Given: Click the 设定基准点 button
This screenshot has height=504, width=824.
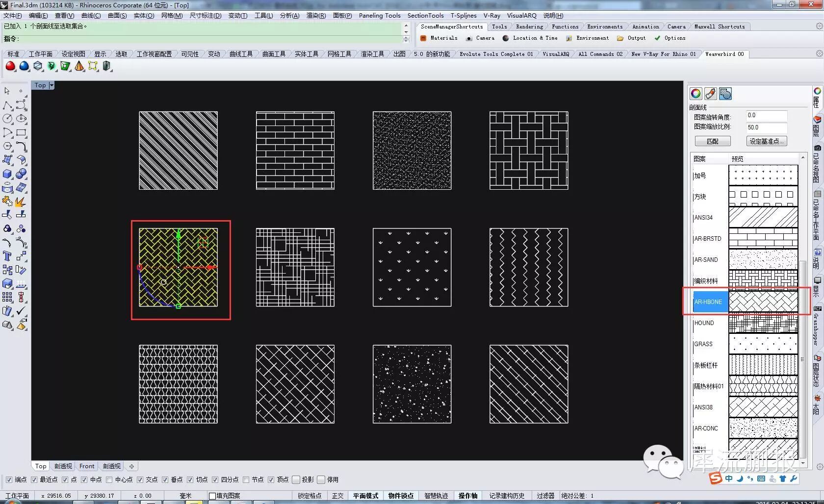Looking at the screenshot, I should click(x=767, y=141).
